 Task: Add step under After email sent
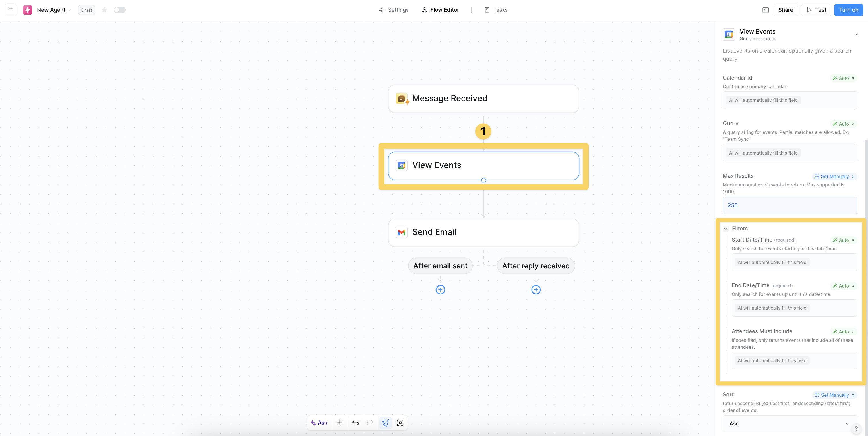pos(440,290)
